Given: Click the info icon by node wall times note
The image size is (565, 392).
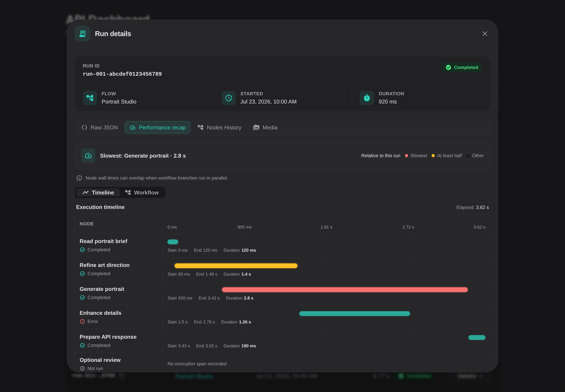Looking at the screenshot, I should [x=79, y=178].
